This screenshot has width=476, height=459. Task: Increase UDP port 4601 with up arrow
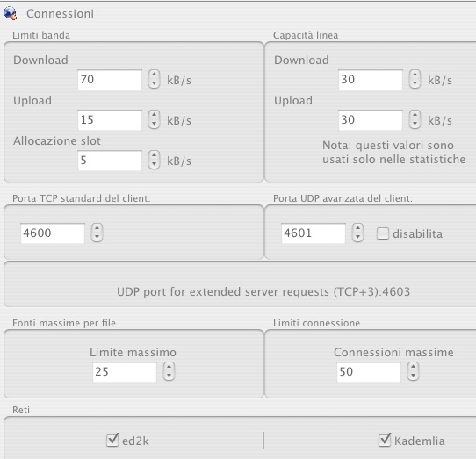coord(358,228)
